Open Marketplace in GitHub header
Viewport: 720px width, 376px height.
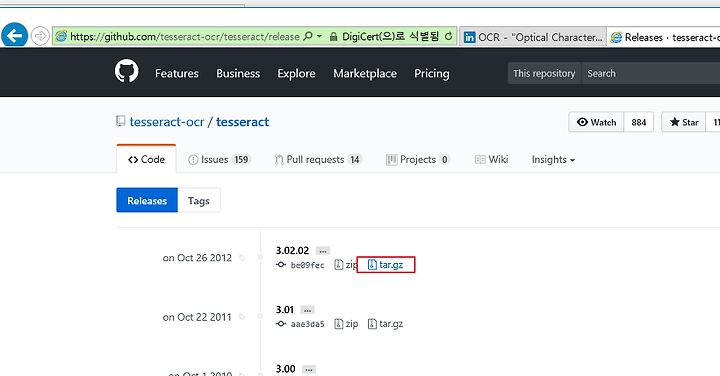click(x=365, y=73)
